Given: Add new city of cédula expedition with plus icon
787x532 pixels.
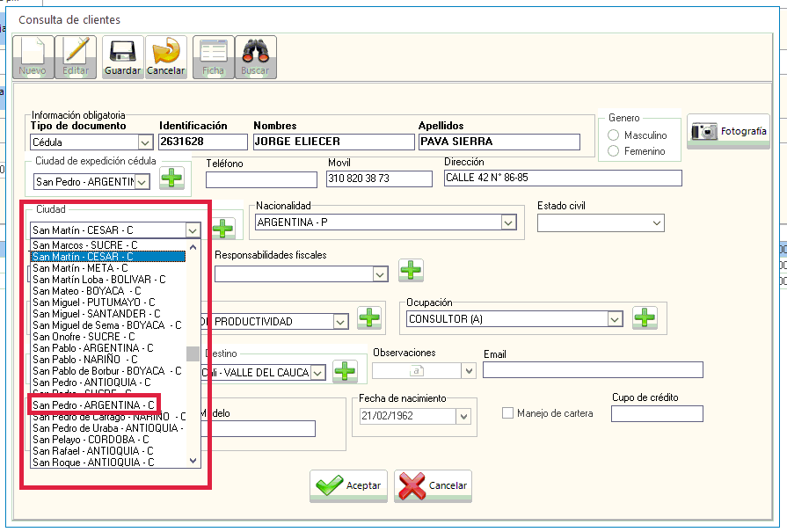Looking at the screenshot, I should coord(172,179).
